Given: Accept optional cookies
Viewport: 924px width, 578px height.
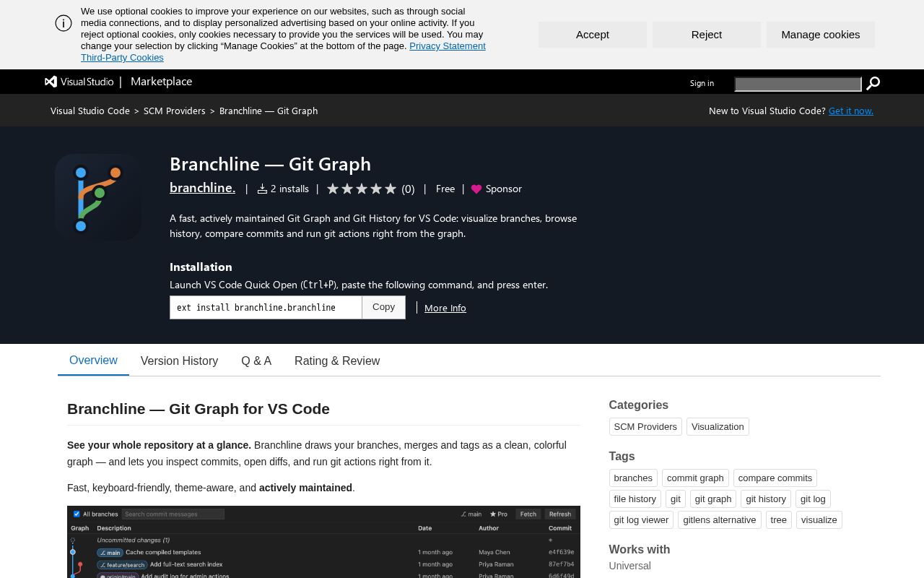Looking at the screenshot, I should (593, 35).
